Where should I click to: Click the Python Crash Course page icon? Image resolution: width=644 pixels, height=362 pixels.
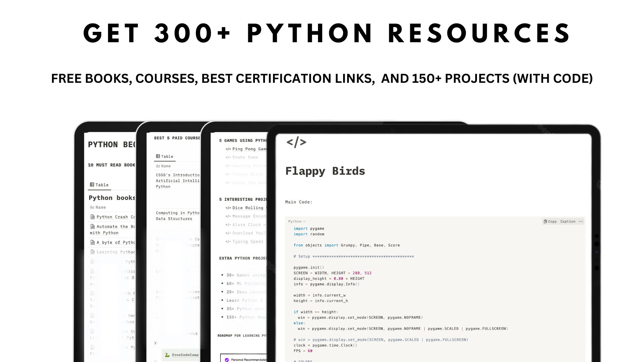coord(93,217)
